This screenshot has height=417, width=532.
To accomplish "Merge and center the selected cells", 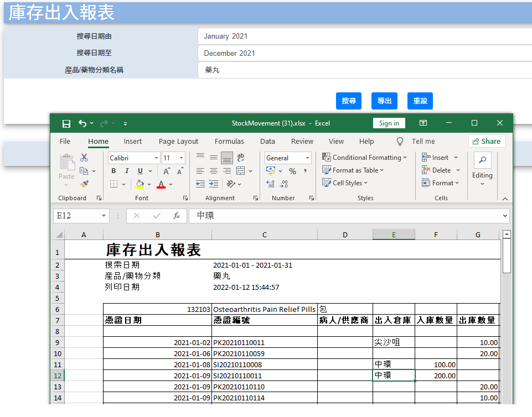I will pos(241,171).
